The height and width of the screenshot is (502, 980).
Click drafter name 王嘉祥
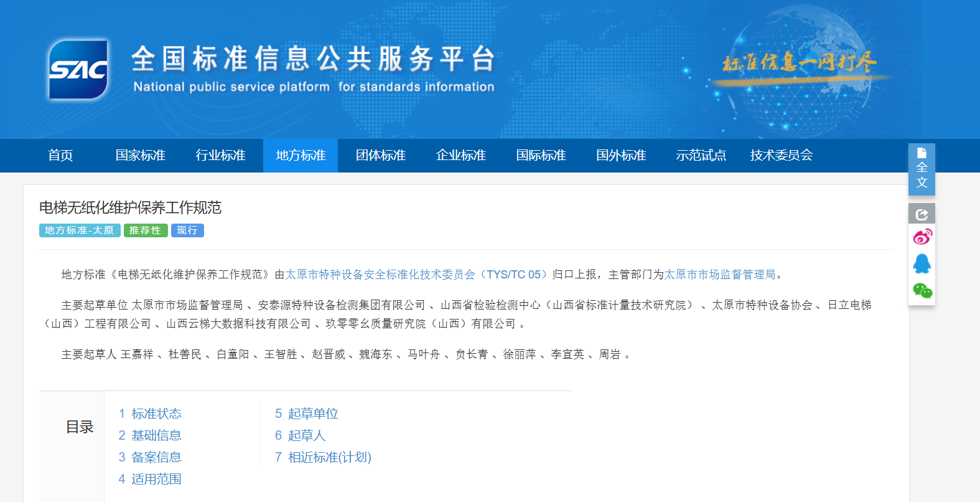[137, 354]
